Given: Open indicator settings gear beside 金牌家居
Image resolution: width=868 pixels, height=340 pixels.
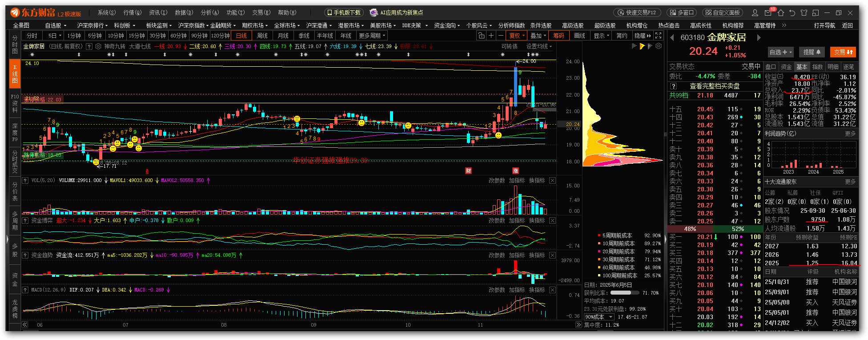Looking at the screenshot, I should point(98,46).
